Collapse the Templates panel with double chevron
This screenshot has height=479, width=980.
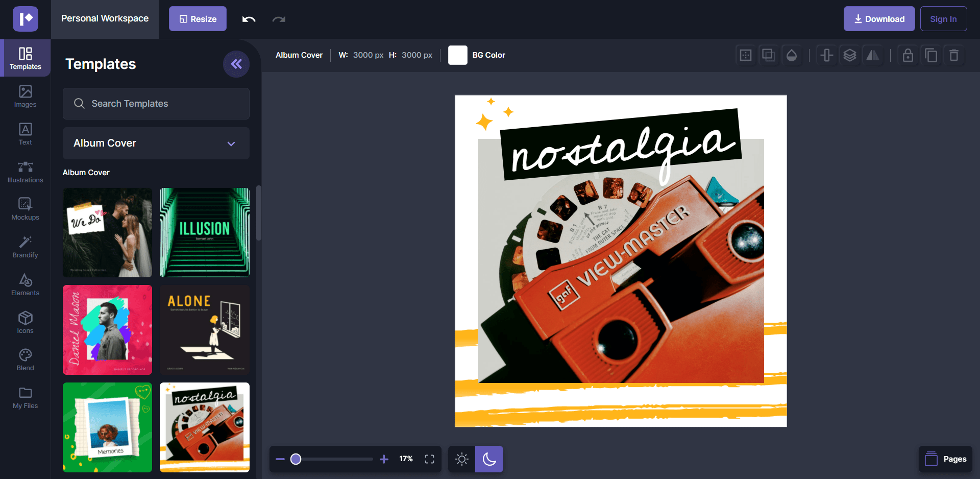236,64
